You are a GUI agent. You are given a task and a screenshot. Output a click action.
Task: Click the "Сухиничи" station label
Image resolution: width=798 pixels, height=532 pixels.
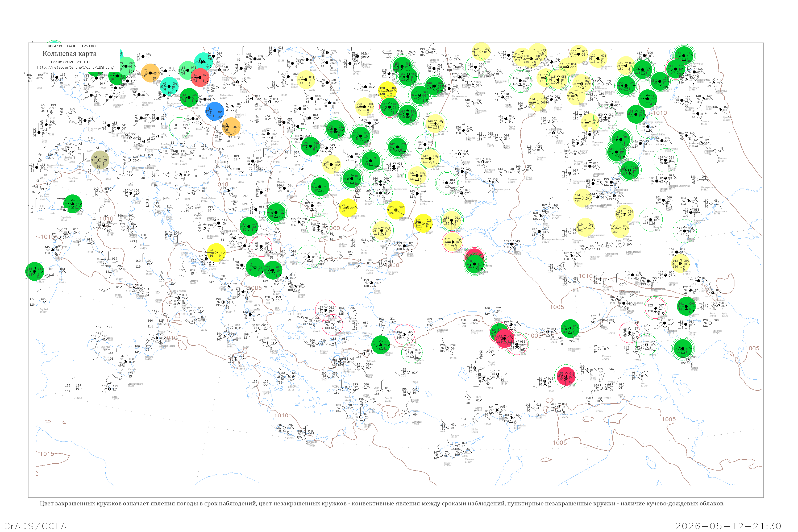coord(501,81)
